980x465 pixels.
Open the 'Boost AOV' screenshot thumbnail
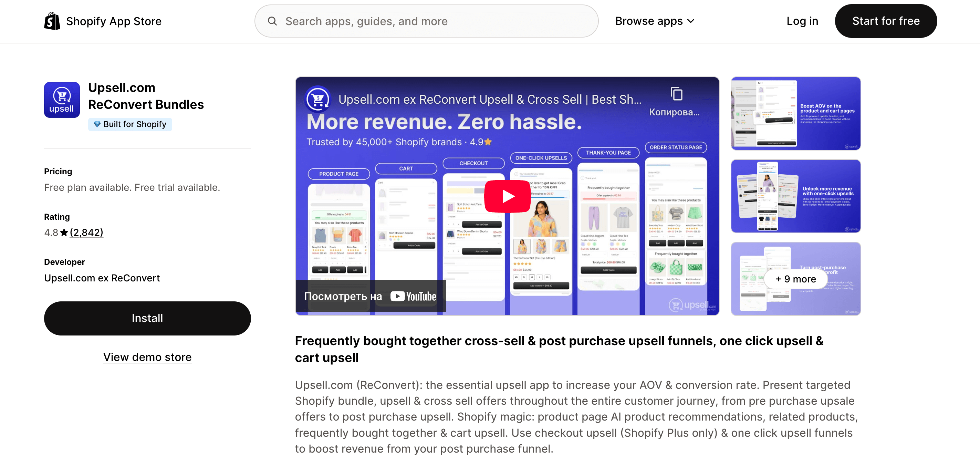pos(795,113)
